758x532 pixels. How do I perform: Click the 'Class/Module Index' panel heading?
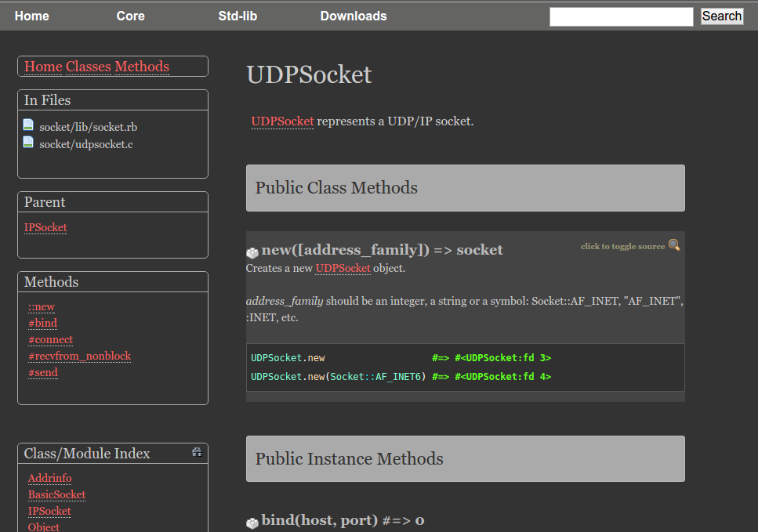click(87, 453)
